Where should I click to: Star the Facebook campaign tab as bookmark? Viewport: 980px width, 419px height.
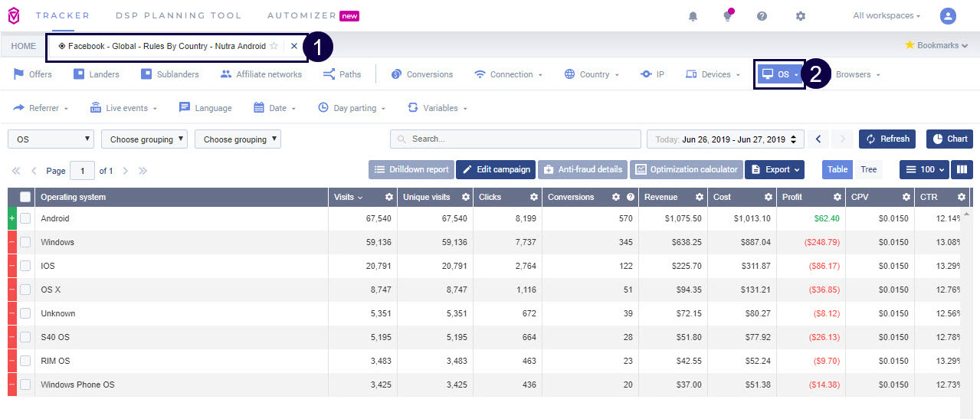(x=274, y=46)
